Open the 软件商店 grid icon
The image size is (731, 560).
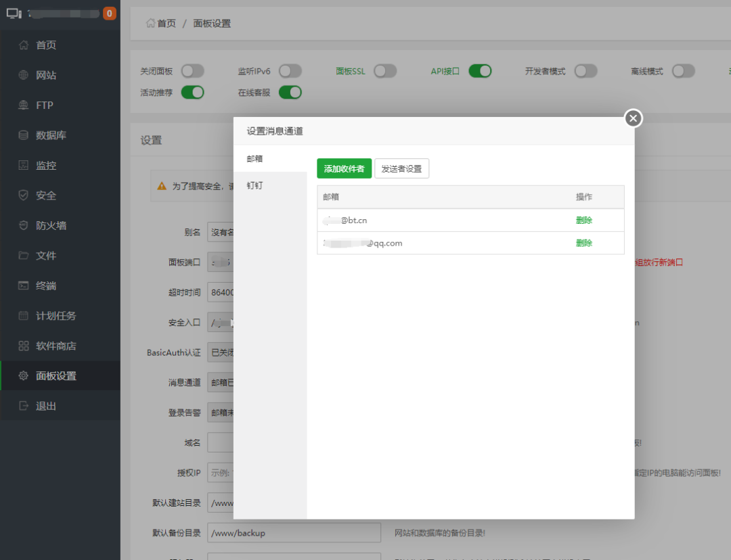[x=24, y=346]
